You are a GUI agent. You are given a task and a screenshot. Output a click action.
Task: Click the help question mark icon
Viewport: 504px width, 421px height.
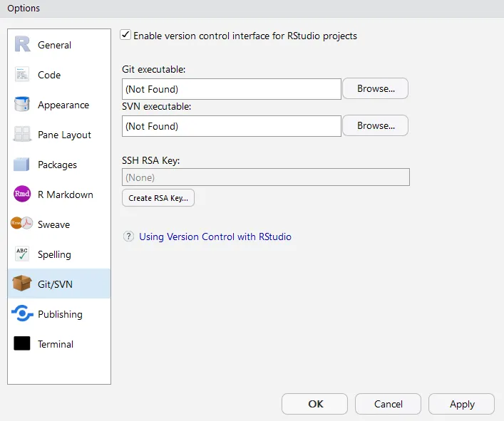128,237
